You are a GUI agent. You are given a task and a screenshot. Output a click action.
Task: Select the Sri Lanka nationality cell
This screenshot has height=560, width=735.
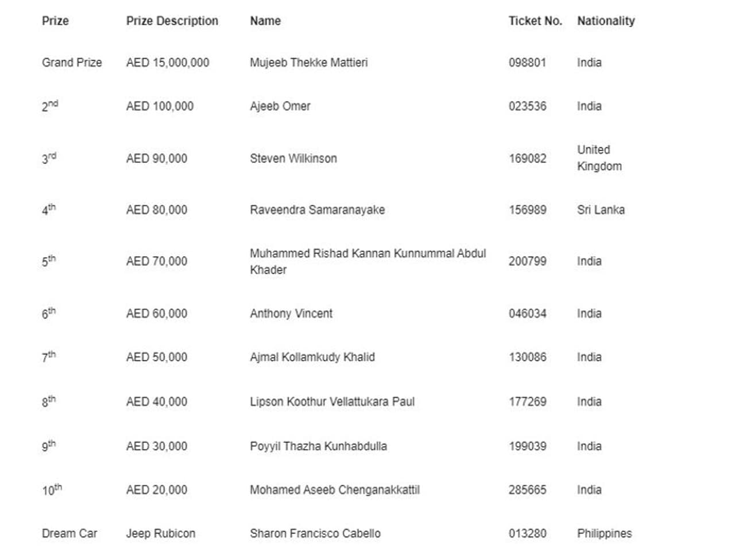(x=601, y=210)
